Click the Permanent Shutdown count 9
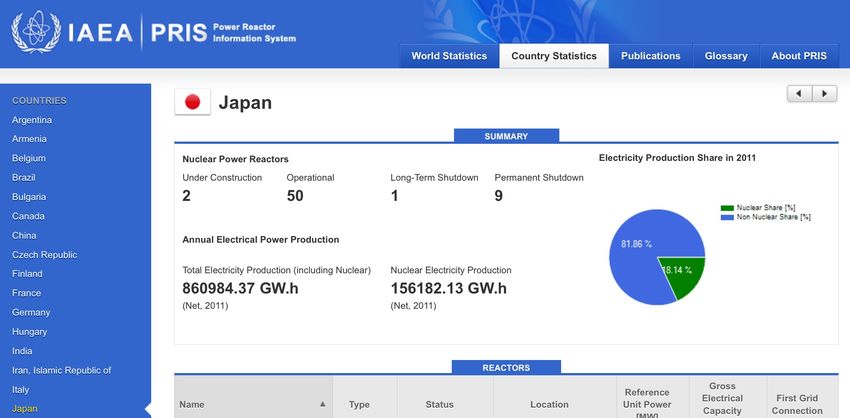This screenshot has height=418, width=850. [499, 196]
